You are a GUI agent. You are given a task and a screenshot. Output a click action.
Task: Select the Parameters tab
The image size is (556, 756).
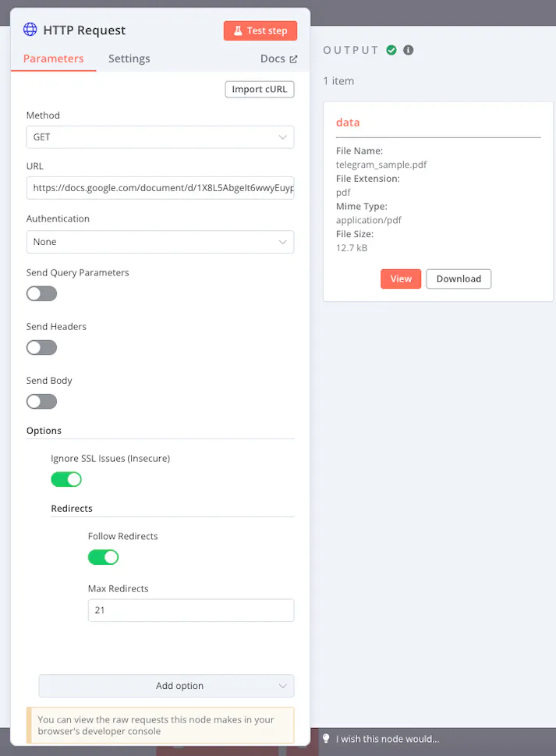53,59
